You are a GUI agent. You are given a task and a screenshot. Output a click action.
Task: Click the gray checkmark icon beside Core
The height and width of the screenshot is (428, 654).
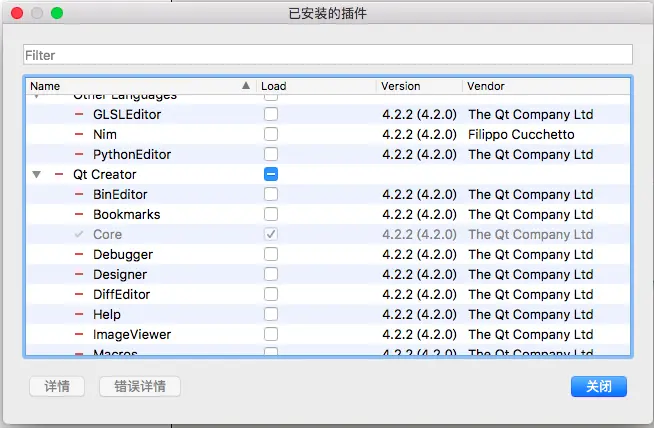point(79,234)
